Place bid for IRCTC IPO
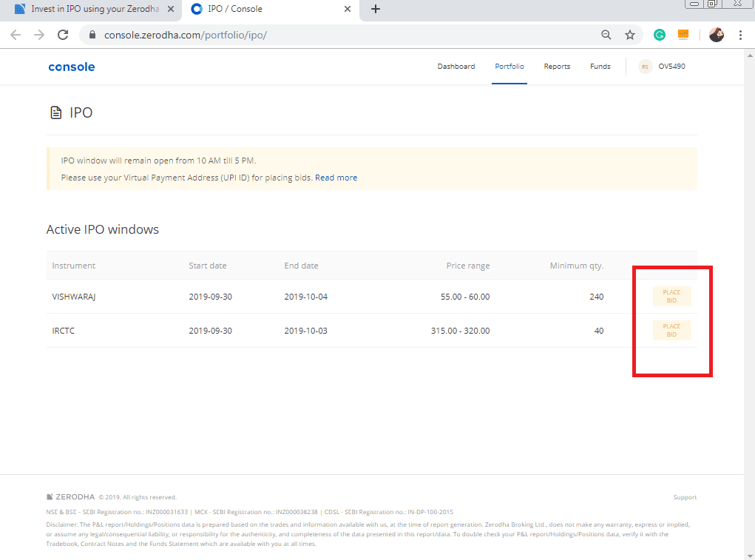The image size is (755, 560). pos(671,331)
